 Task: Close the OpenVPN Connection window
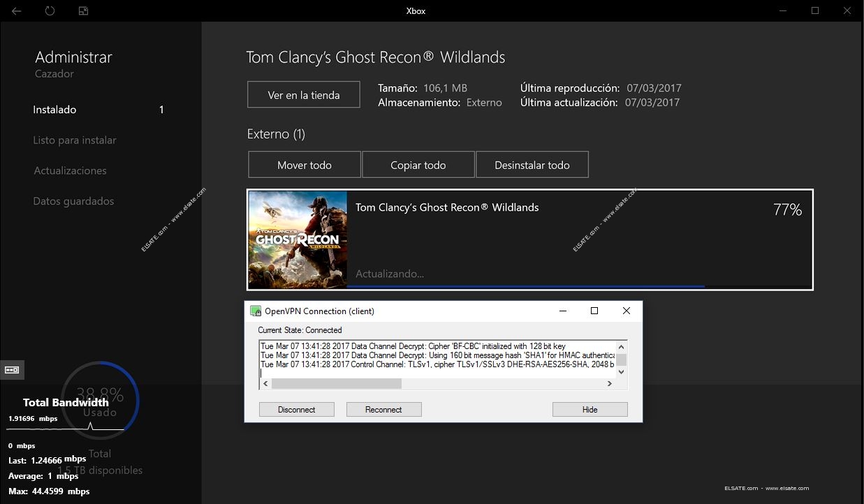pyautogui.click(x=627, y=311)
